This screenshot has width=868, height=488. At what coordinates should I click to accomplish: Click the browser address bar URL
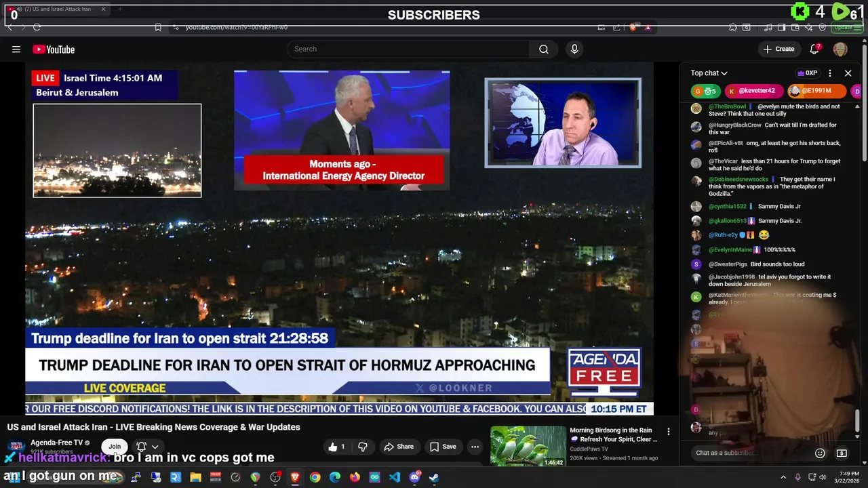coord(237,27)
